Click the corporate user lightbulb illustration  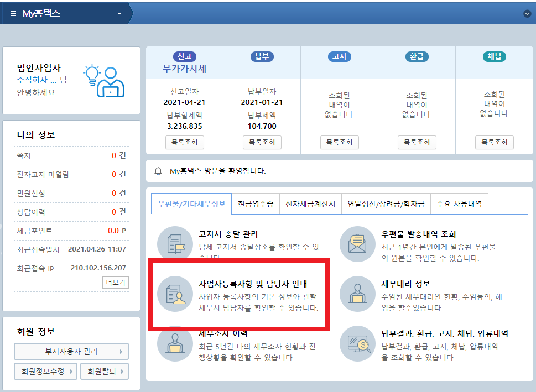[104, 81]
